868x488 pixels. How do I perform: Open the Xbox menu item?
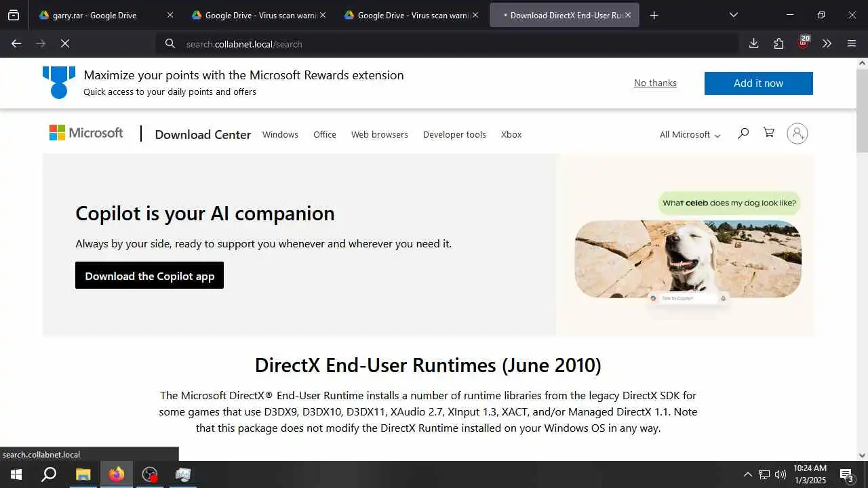511,134
